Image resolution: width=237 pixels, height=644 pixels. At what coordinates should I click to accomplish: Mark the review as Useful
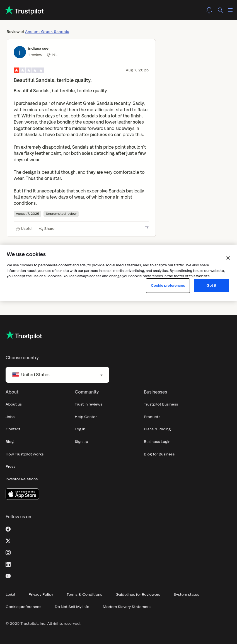coord(24,229)
